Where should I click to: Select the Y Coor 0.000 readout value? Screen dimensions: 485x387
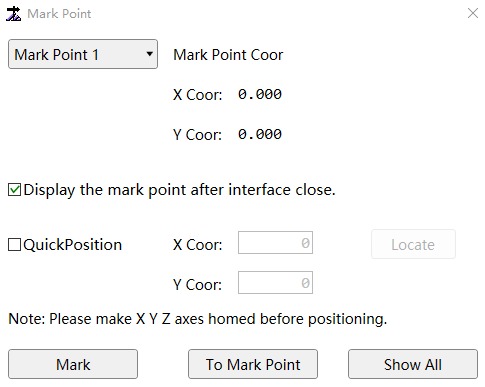click(x=260, y=134)
